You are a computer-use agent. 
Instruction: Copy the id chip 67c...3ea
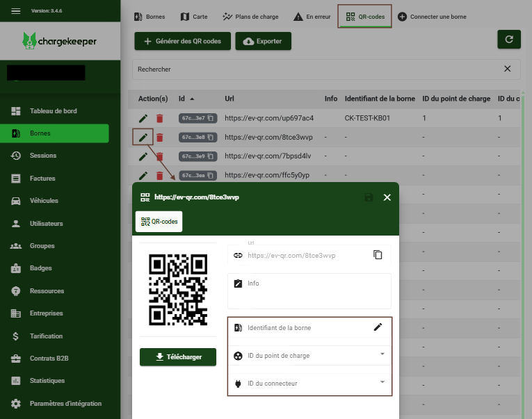pos(211,175)
